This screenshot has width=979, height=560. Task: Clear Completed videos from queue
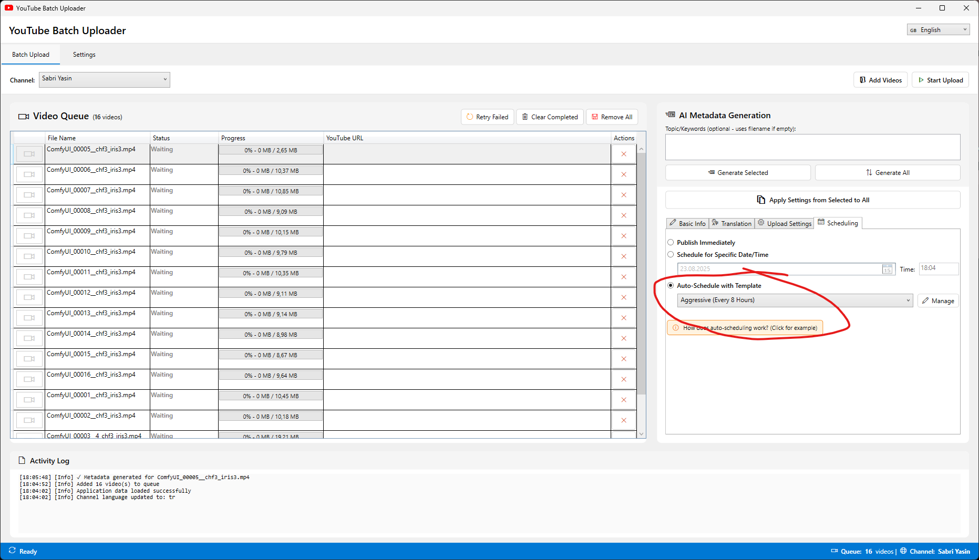click(549, 117)
